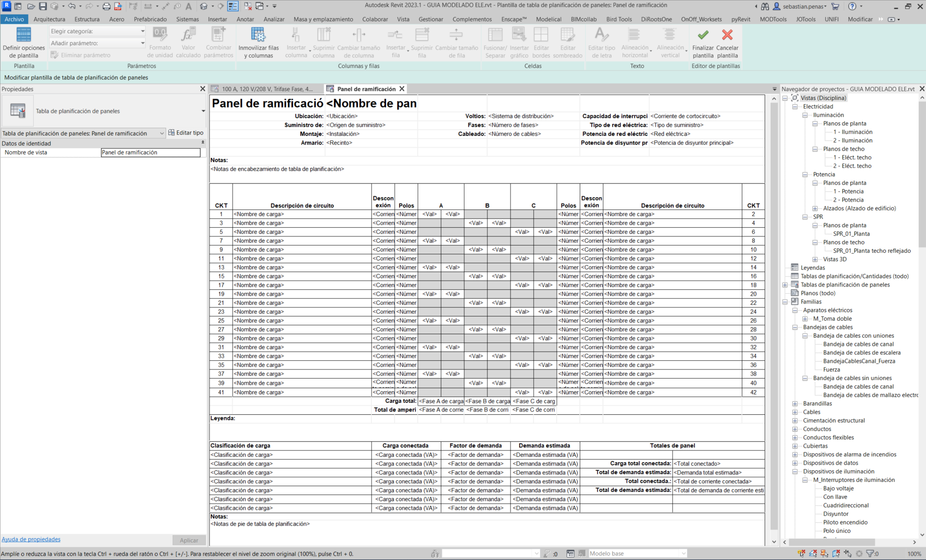Click the Combinar parámetros icon
The width and height of the screenshot is (926, 560).
[219, 34]
